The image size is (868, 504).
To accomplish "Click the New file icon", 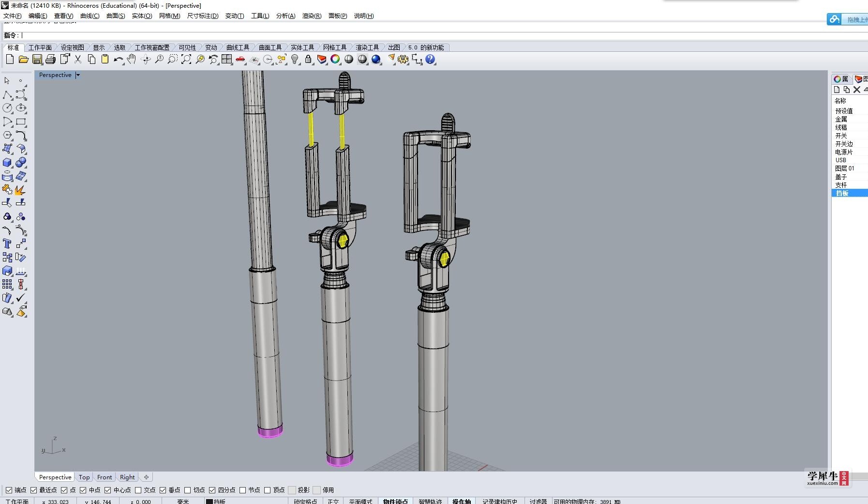I will click(x=10, y=60).
